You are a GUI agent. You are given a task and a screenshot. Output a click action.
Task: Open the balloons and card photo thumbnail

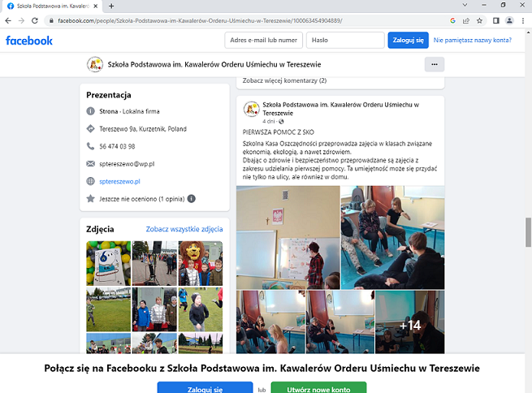tap(109, 263)
